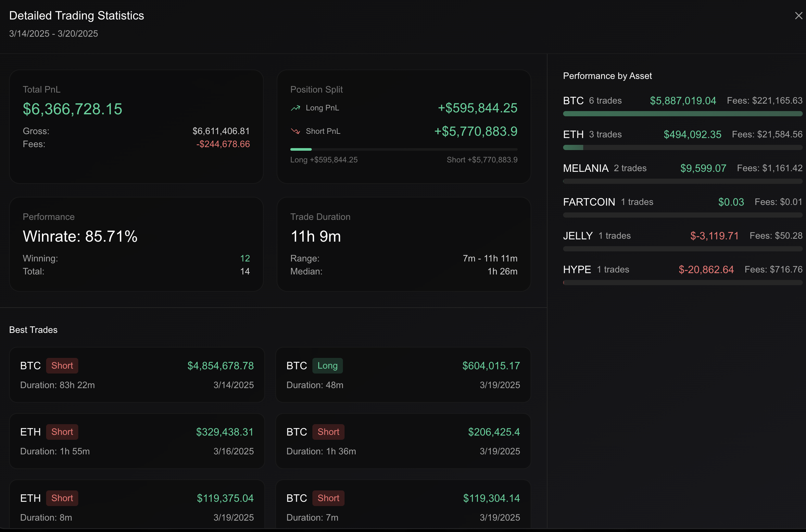The width and height of the screenshot is (806, 532).
Task: Select the ETH Short $329,438.31 trade
Action: [x=137, y=441]
